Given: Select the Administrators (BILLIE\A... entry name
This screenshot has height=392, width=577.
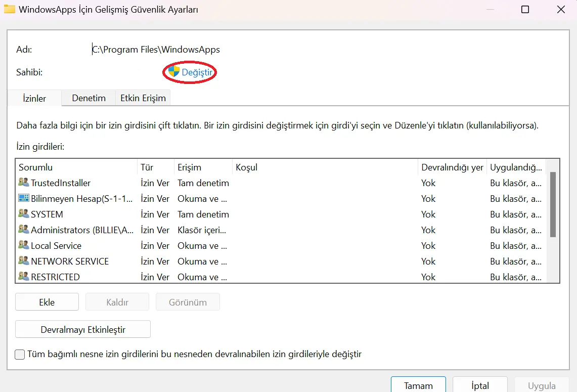Looking at the screenshot, I should (82, 230).
